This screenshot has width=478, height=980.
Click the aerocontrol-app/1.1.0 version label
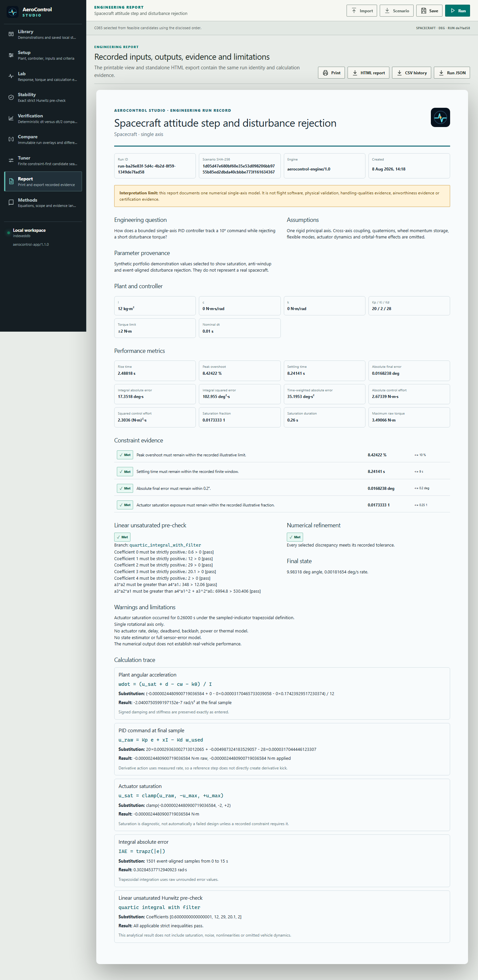tap(31, 245)
